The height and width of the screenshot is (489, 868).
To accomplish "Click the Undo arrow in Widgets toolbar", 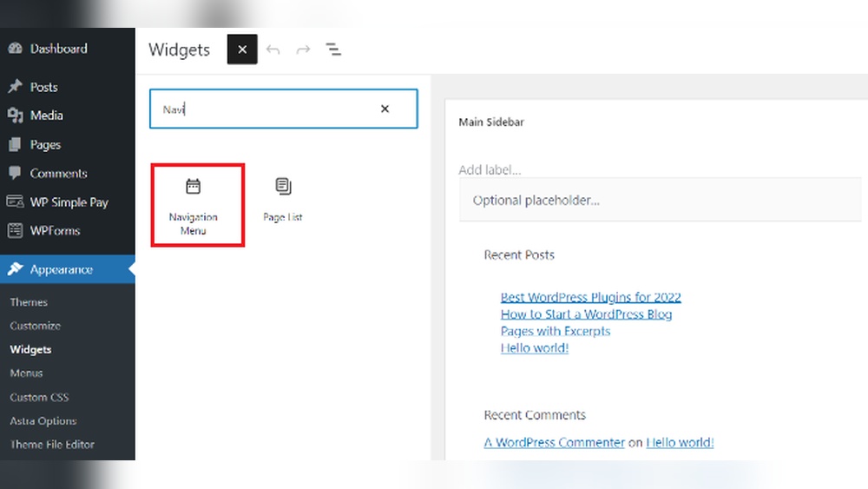I will (273, 50).
